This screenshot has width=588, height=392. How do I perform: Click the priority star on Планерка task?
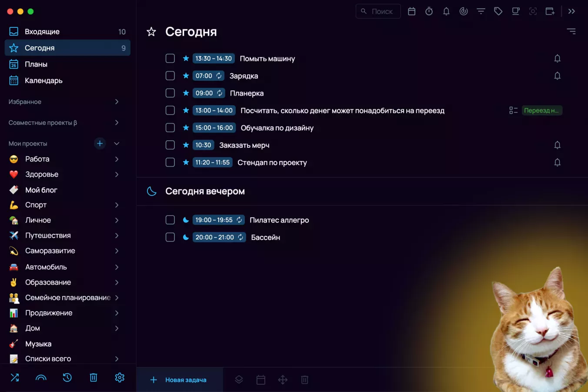[x=186, y=93]
